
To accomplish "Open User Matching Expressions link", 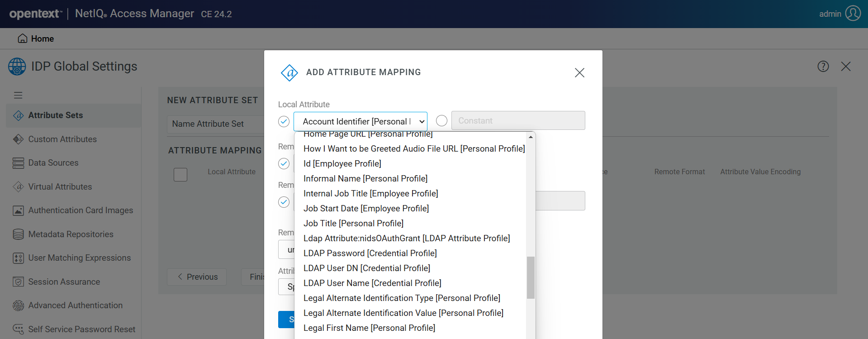I will [80, 258].
